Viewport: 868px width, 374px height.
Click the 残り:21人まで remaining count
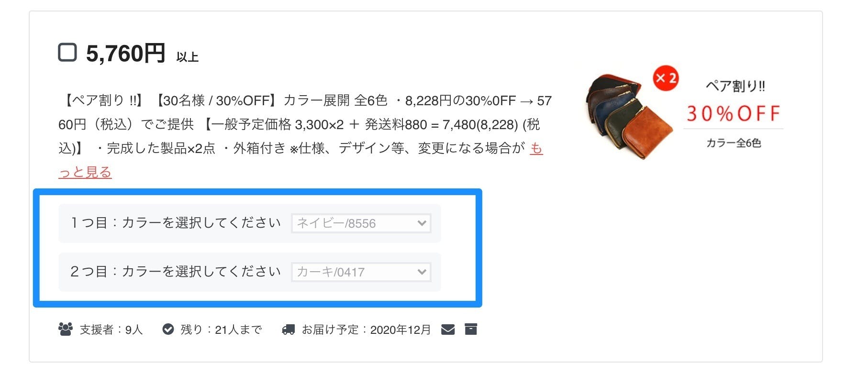pyautogui.click(x=221, y=330)
